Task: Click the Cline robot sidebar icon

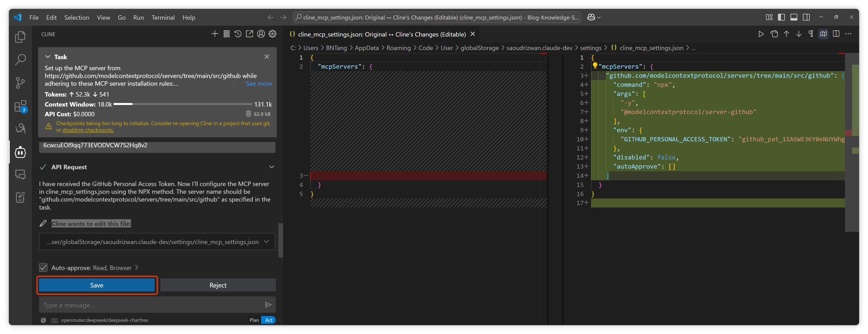Action: click(x=20, y=152)
